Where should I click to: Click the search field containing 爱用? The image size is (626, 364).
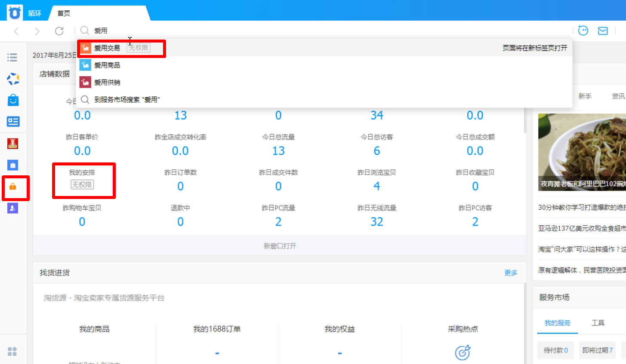point(301,31)
